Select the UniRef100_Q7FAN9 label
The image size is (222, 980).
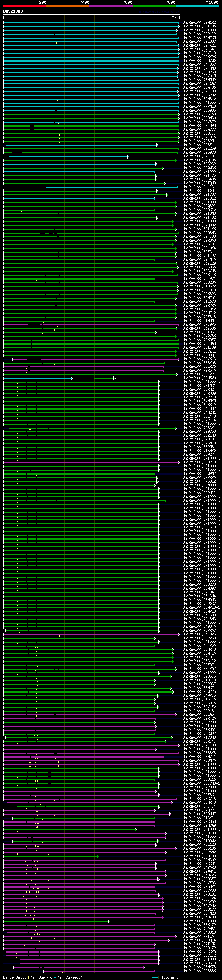pos(199,68)
